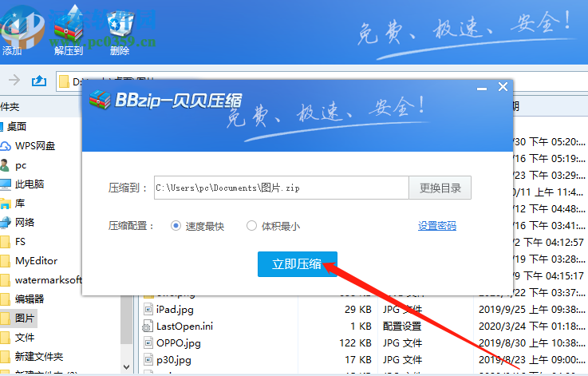Open WPS网盘 in the sidebar
This screenshot has width=588, height=376.
pyautogui.click(x=35, y=146)
